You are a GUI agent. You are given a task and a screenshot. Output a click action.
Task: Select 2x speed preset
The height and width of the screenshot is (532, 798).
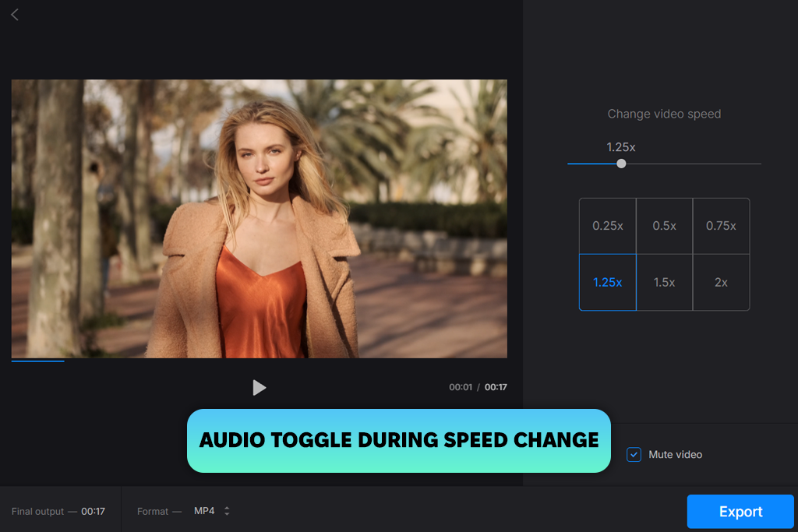(x=721, y=282)
